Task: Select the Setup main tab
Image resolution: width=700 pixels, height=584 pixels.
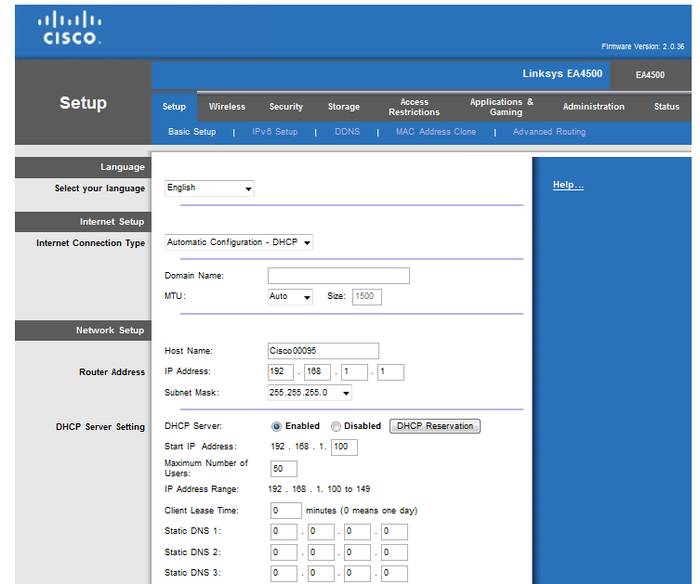Action: tap(174, 107)
